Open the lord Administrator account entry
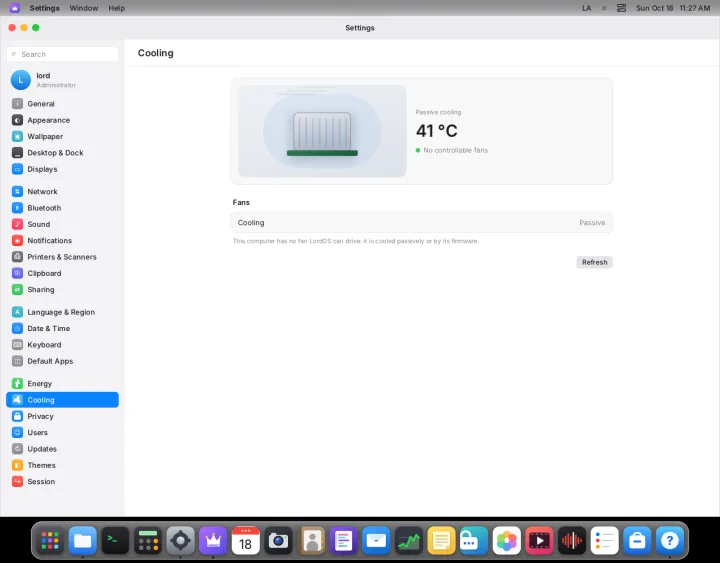 coord(62,80)
